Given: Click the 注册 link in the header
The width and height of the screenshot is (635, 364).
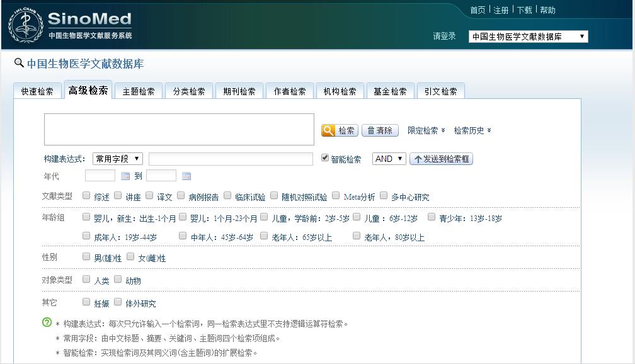Looking at the screenshot, I should 501,10.
